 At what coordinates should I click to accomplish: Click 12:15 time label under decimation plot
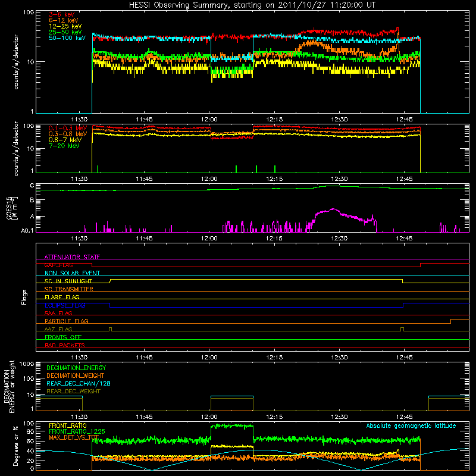[x=274, y=417]
